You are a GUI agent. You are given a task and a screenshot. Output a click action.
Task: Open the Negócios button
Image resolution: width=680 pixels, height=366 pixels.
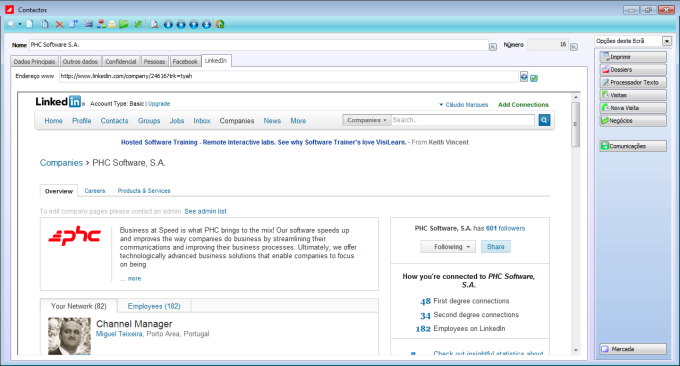(633, 121)
